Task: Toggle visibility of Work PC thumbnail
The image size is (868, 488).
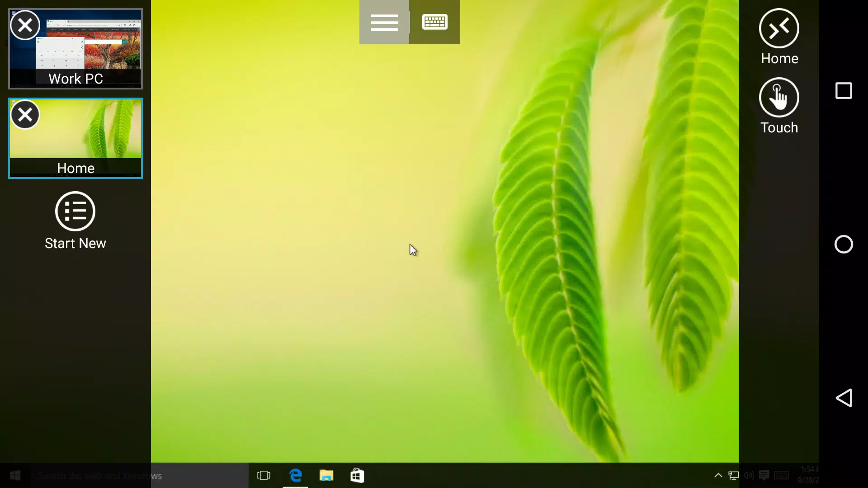Action: pos(25,25)
